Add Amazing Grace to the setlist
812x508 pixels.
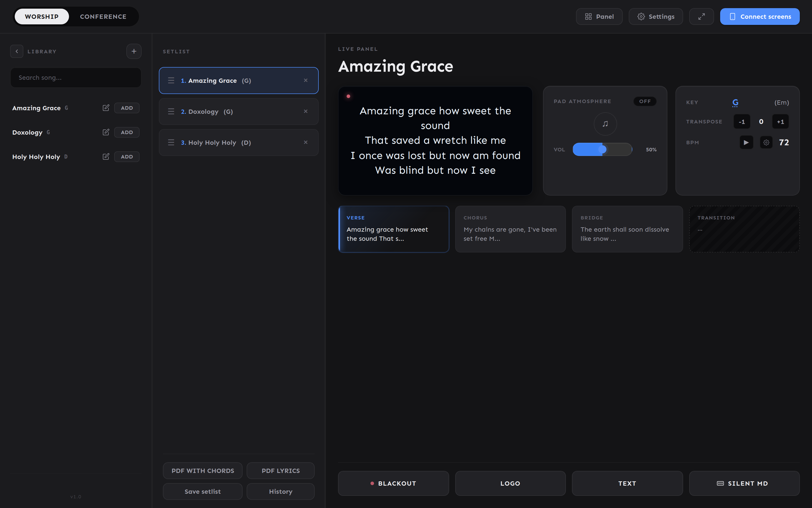coord(127,108)
